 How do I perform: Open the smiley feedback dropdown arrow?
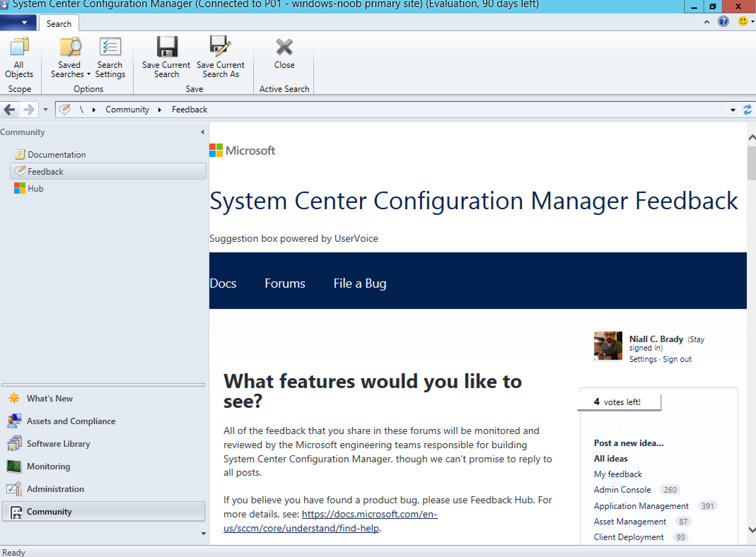[752, 22]
